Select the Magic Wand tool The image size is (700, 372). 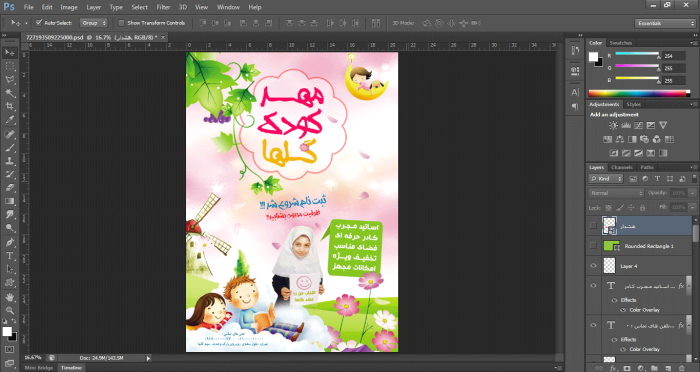point(9,93)
